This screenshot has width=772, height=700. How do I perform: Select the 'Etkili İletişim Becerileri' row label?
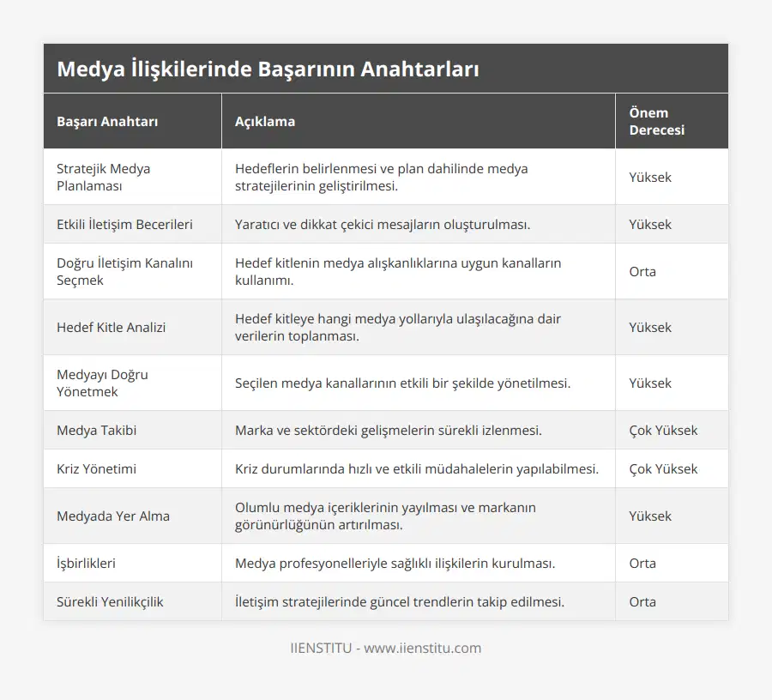[124, 224]
